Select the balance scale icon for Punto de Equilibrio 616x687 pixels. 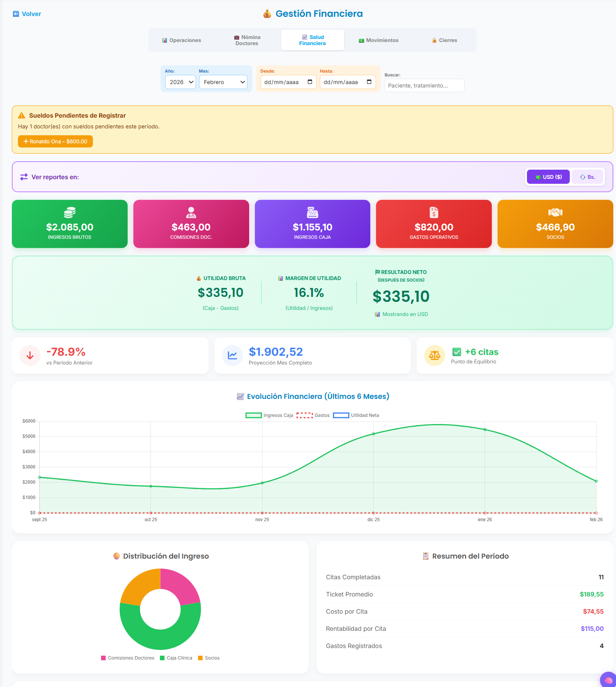coord(435,355)
